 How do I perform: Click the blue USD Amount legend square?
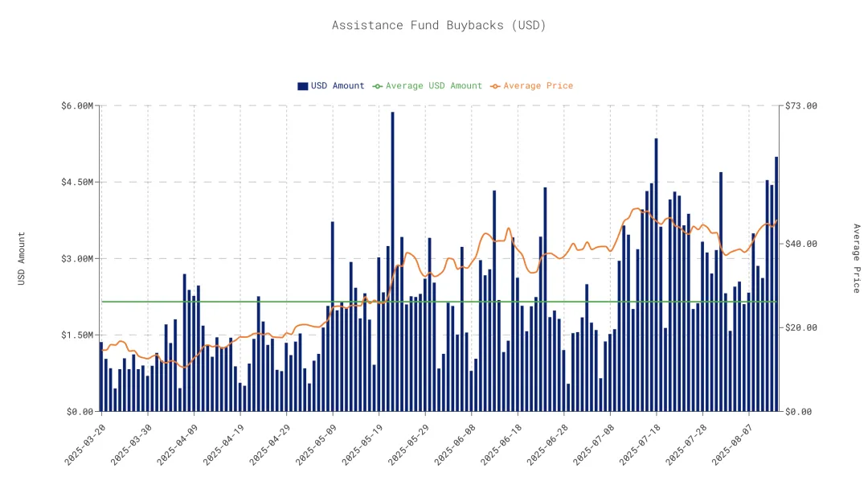(x=303, y=86)
